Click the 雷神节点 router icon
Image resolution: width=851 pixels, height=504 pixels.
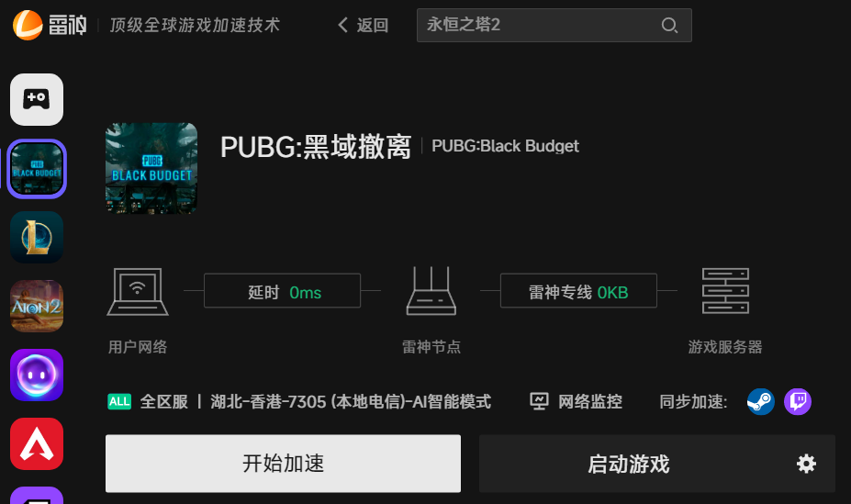[x=431, y=291]
